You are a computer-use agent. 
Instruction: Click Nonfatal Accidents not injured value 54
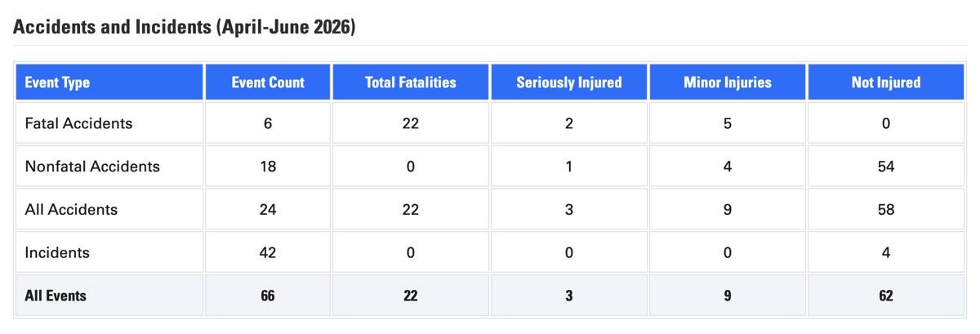click(x=885, y=167)
